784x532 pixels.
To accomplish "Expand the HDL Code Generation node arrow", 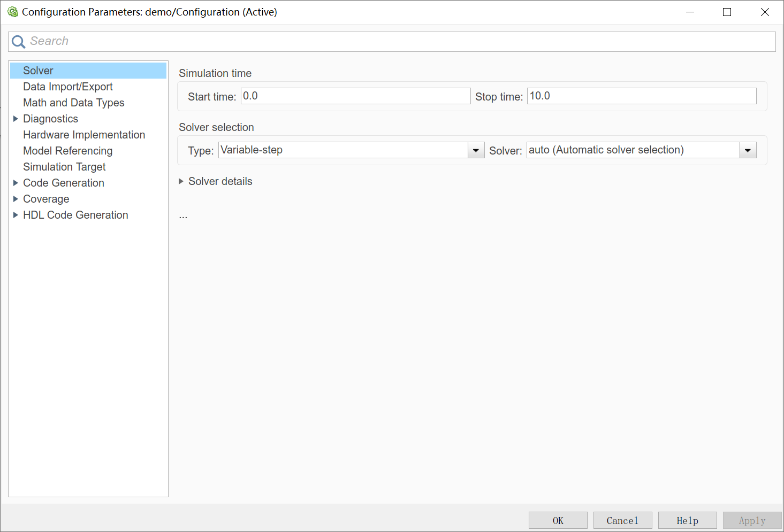I will tap(16, 215).
